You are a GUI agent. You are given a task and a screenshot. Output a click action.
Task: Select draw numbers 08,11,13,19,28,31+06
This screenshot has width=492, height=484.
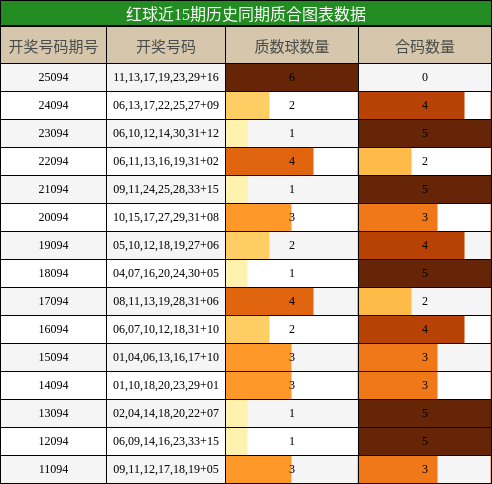click(x=166, y=301)
